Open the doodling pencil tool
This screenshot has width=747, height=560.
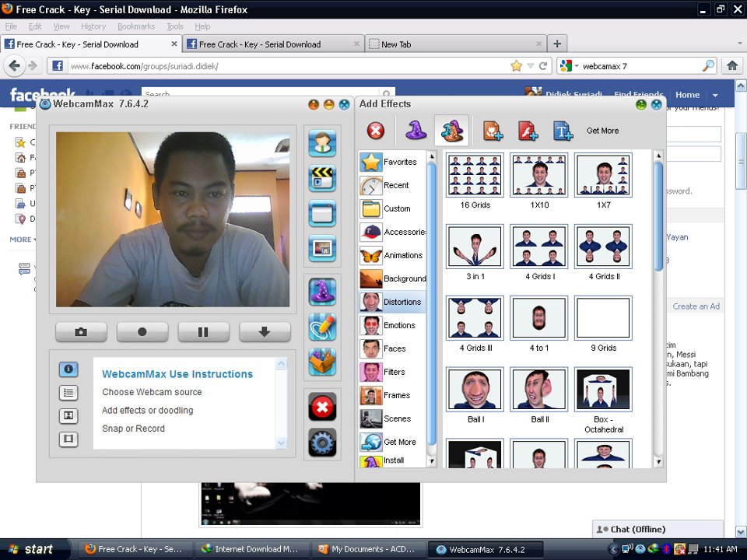[322, 327]
